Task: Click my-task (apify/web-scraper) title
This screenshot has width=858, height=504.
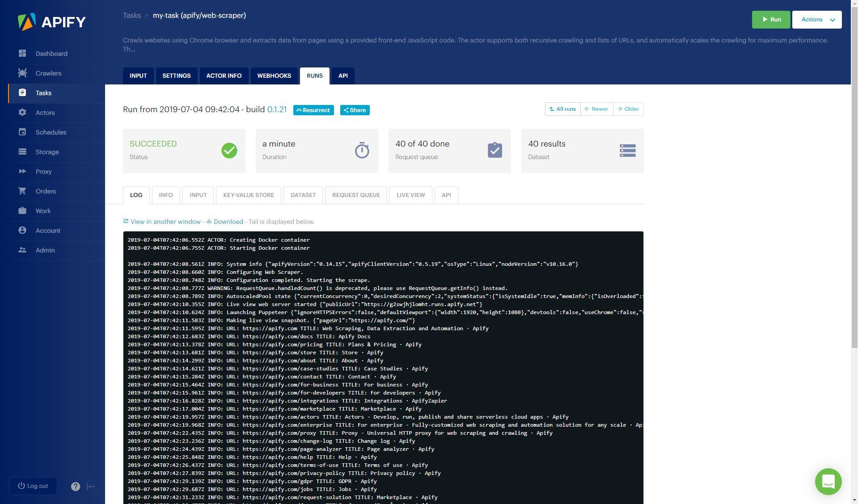Action: [x=199, y=15]
